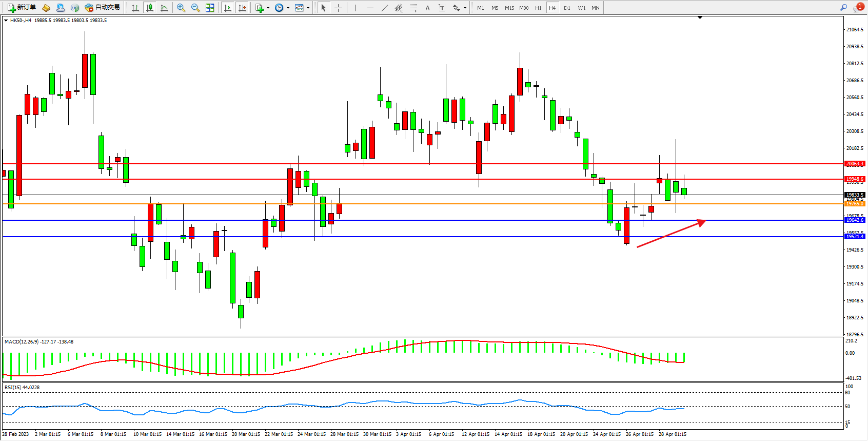
Task: Click the New Order (新订单) button
Action: pyautogui.click(x=22, y=8)
